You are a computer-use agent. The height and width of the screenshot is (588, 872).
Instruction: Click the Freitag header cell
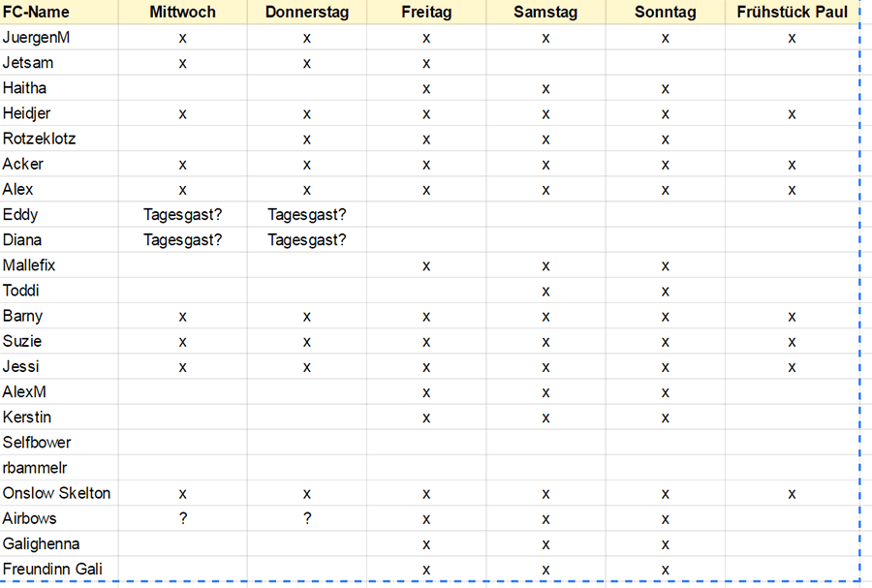coord(426,12)
